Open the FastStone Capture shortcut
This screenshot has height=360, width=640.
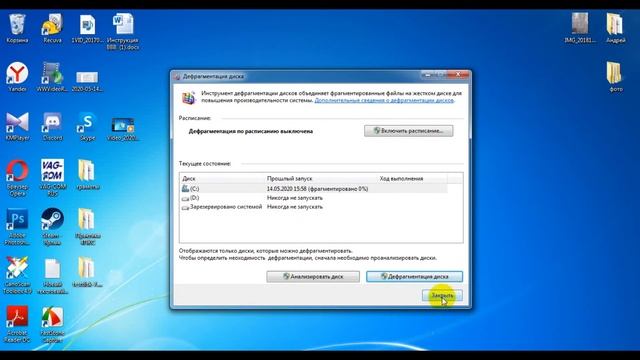pos(52,324)
